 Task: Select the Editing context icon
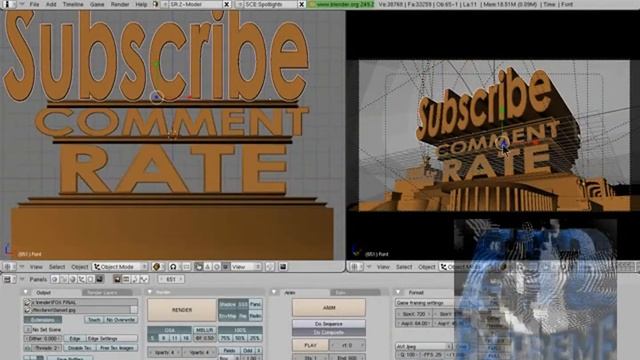pos(91,279)
